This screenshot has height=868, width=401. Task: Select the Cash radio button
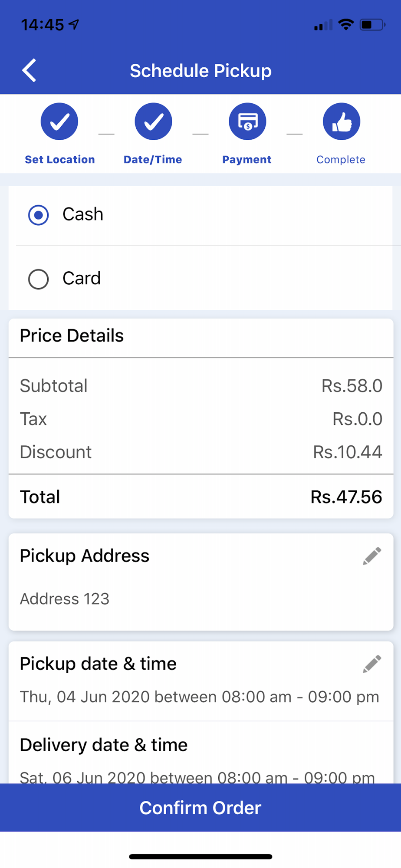[38, 215]
